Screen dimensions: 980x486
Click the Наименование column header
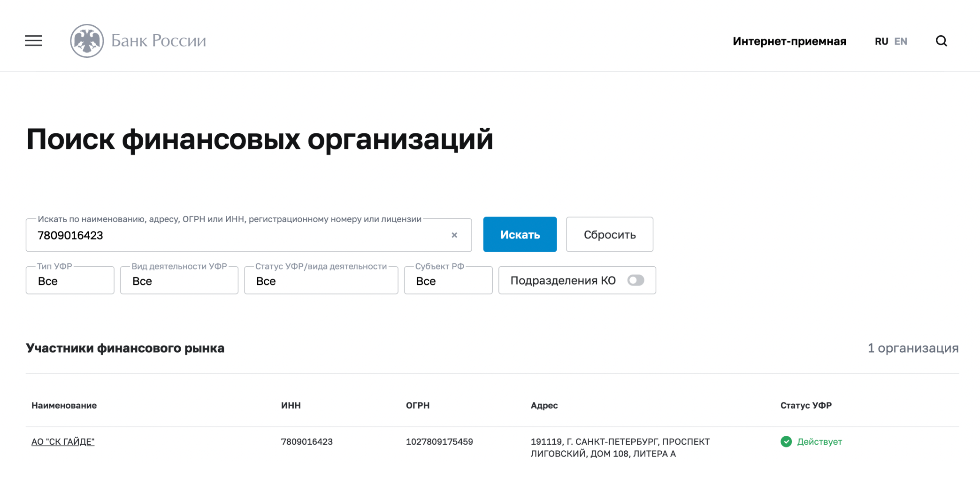64,405
